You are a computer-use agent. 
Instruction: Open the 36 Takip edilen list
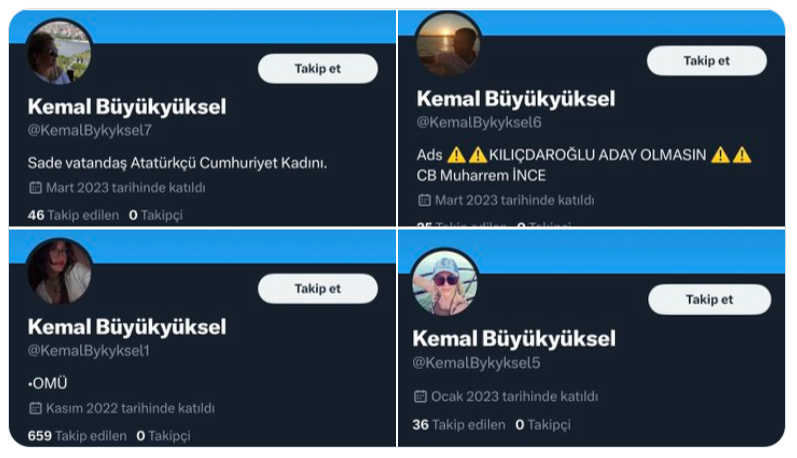point(458,424)
